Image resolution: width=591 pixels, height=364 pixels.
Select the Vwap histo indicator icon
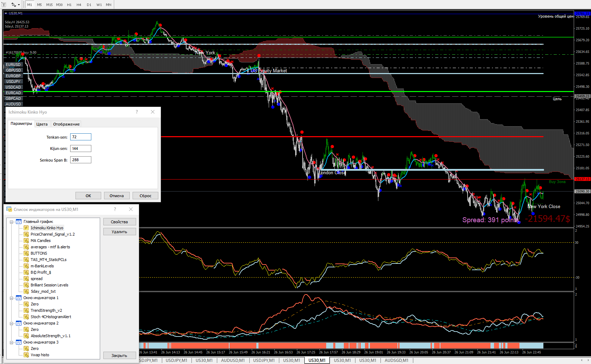click(x=26, y=355)
